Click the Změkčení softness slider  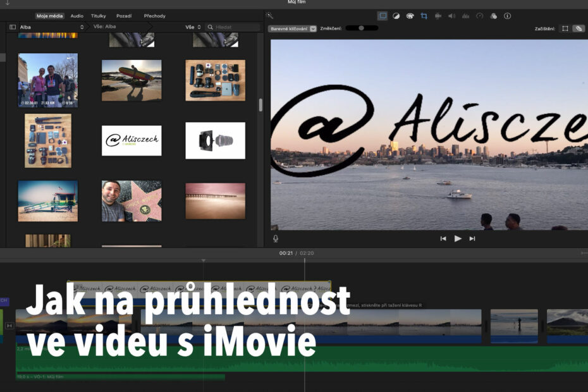362,28
